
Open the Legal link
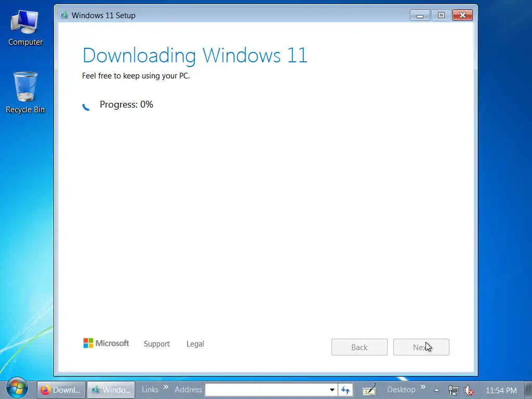[x=195, y=344]
